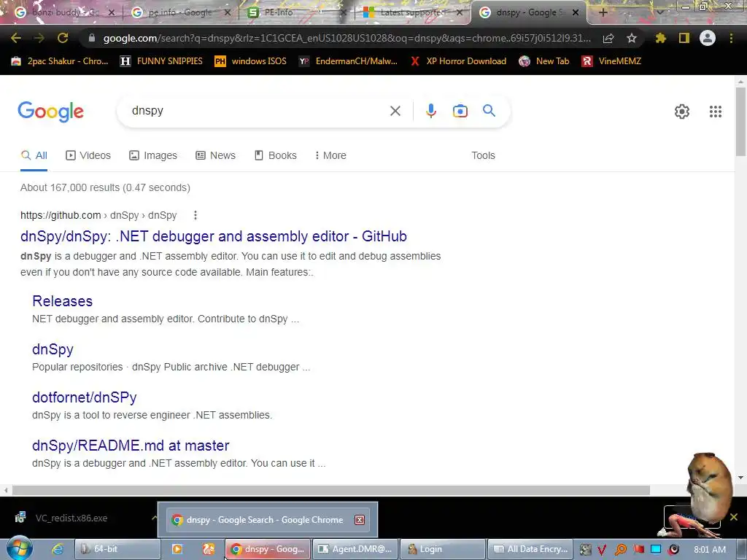Open the FUNNY SNIPPIES bookmark
The image size is (747, 560).
point(161,61)
